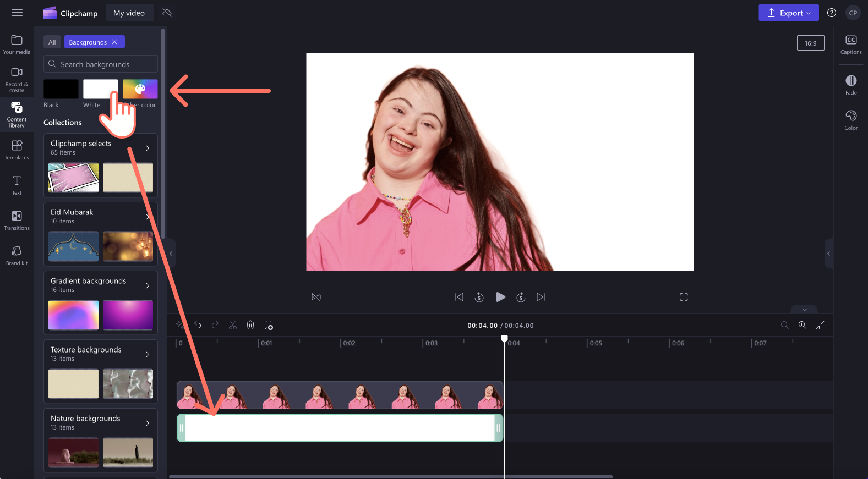Click the Search backgrounds field
This screenshot has height=479, width=868.
pyautogui.click(x=101, y=64)
